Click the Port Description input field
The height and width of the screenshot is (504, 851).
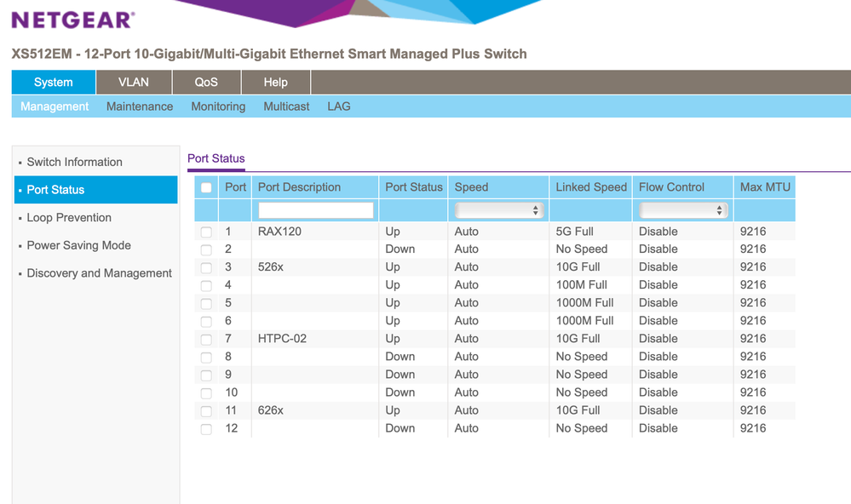316,210
